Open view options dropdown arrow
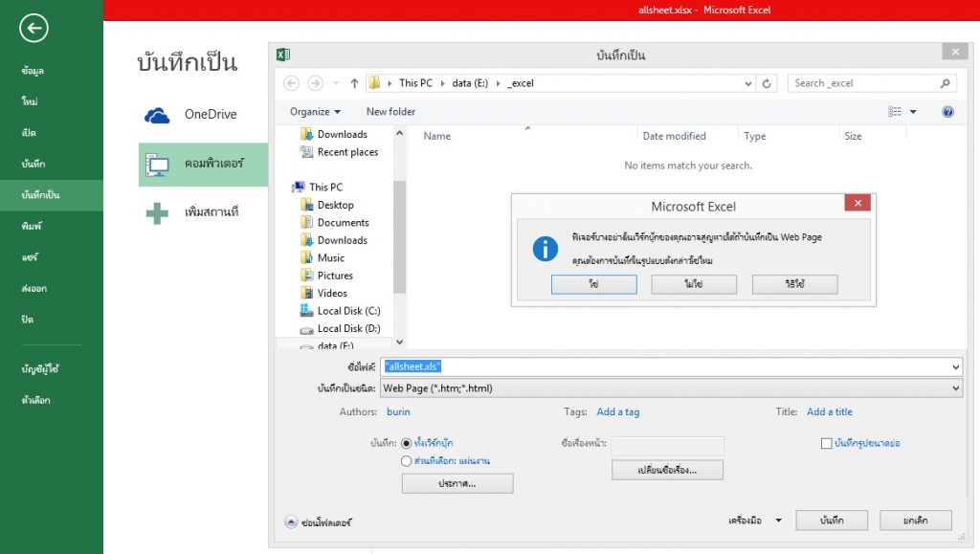The height and width of the screenshot is (554, 980). pyautogui.click(x=913, y=112)
